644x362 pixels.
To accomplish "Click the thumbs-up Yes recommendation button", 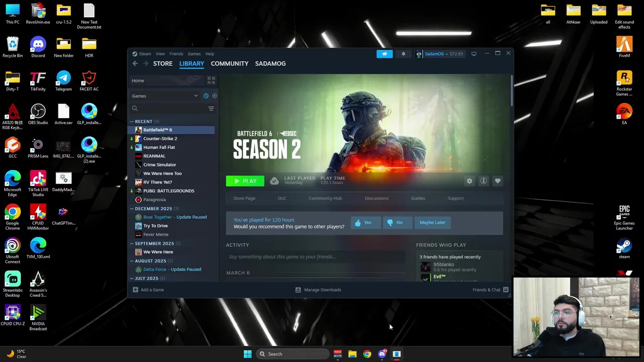I will tap(366, 223).
